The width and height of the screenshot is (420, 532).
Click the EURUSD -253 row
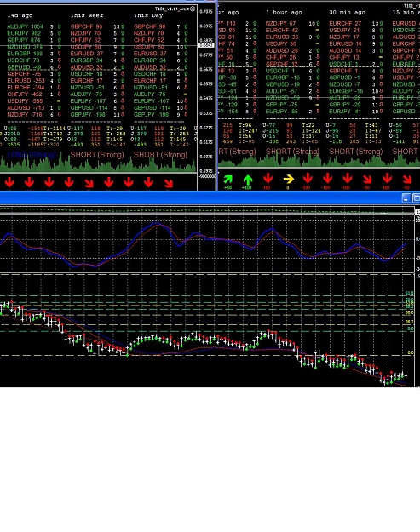pyautogui.click(x=34, y=81)
